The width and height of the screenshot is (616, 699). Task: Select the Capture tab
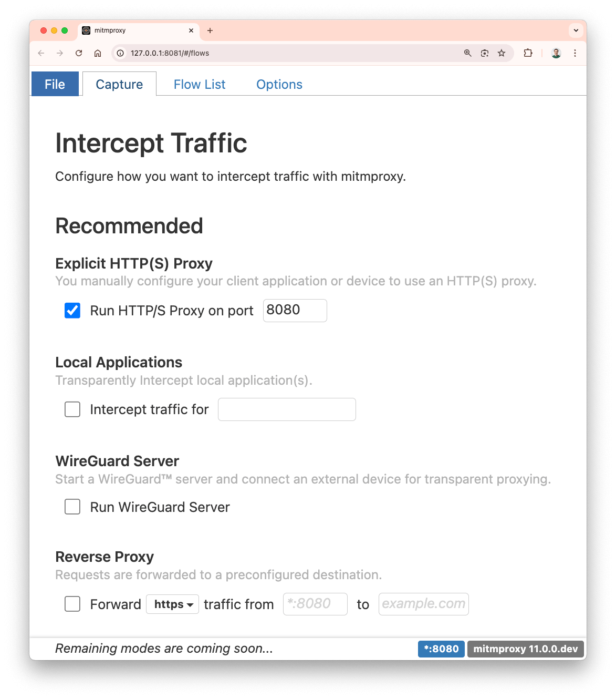pos(119,84)
